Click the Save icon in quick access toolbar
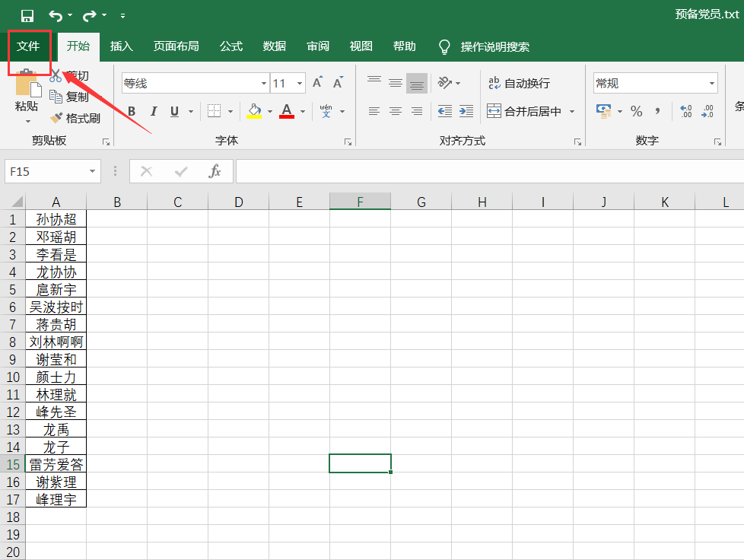Viewport: 744px width, 560px height. 27,16
